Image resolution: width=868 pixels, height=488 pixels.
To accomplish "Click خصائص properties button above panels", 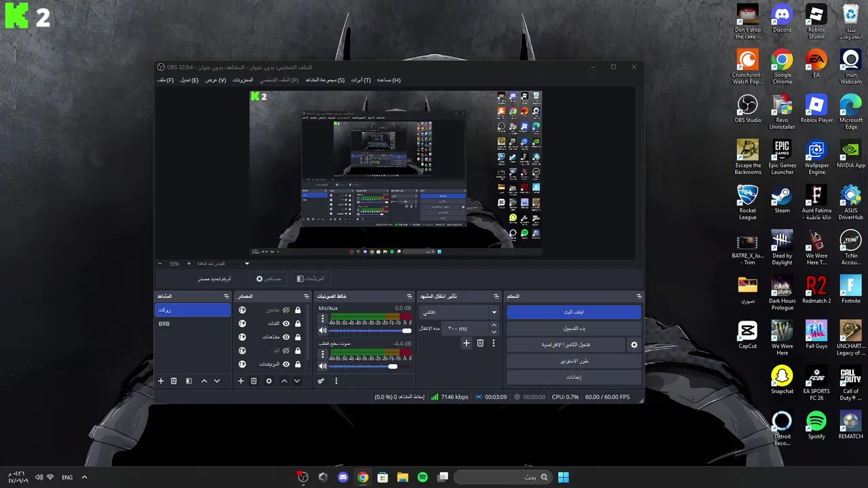I will coord(269,279).
